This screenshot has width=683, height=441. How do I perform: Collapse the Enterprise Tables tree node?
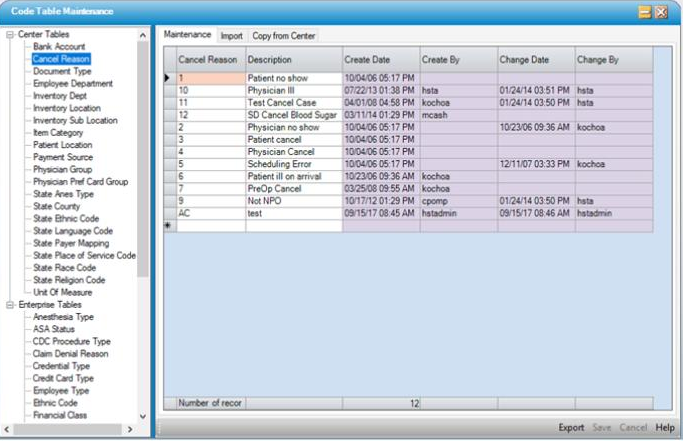9,305
